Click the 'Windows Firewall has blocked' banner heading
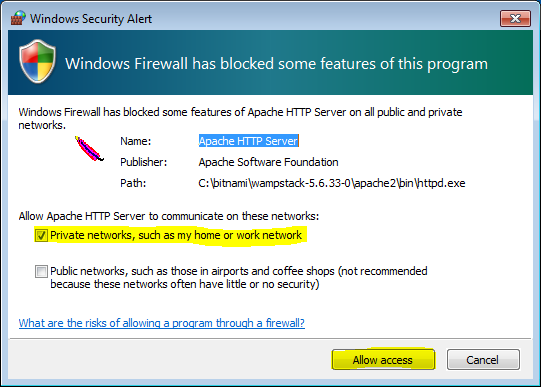541x387 pixels. [277, 64]
